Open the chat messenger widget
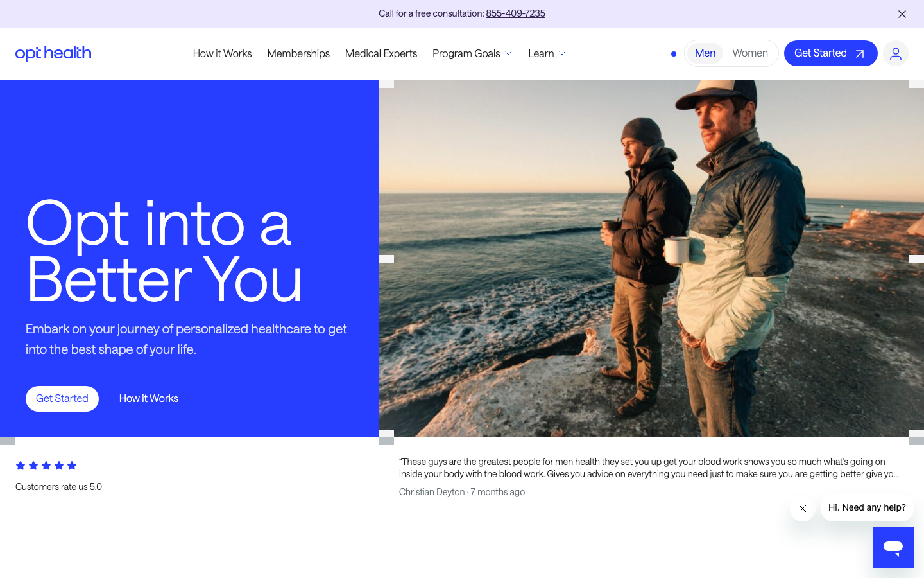The height and width of the screenshot is (578, 924). pos(893,547)
